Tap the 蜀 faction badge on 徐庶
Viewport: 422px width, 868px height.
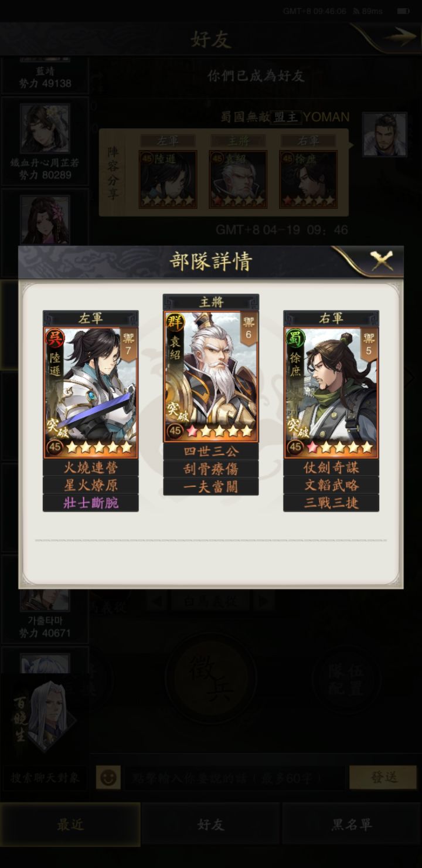(x=295, y=338)
